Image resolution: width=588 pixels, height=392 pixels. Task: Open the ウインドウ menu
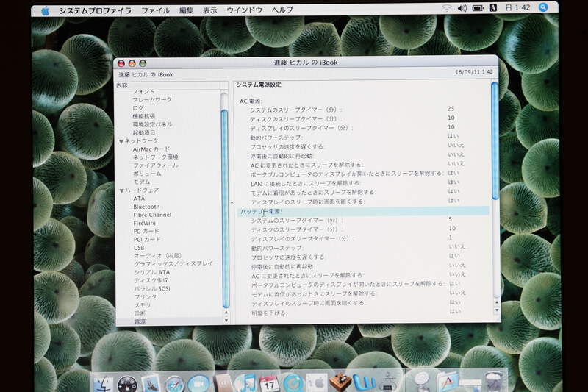click(x=244, y=10)
